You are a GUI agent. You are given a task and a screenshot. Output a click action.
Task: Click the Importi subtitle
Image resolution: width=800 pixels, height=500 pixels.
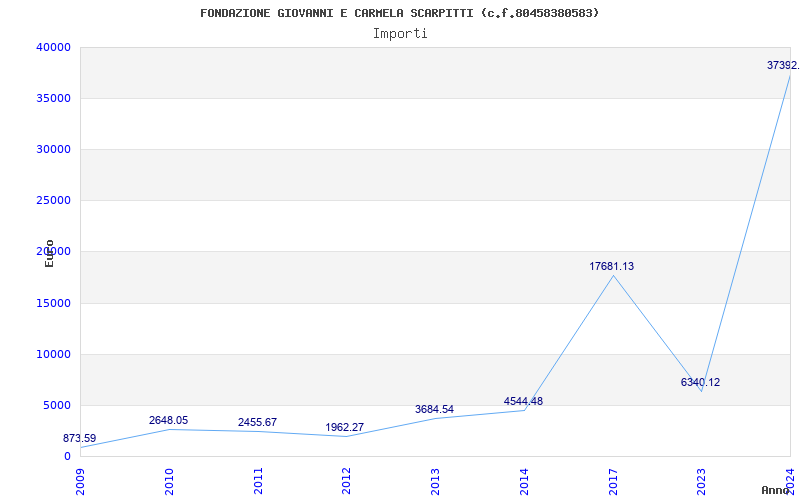pyautogui.click(x=400, y=34)
